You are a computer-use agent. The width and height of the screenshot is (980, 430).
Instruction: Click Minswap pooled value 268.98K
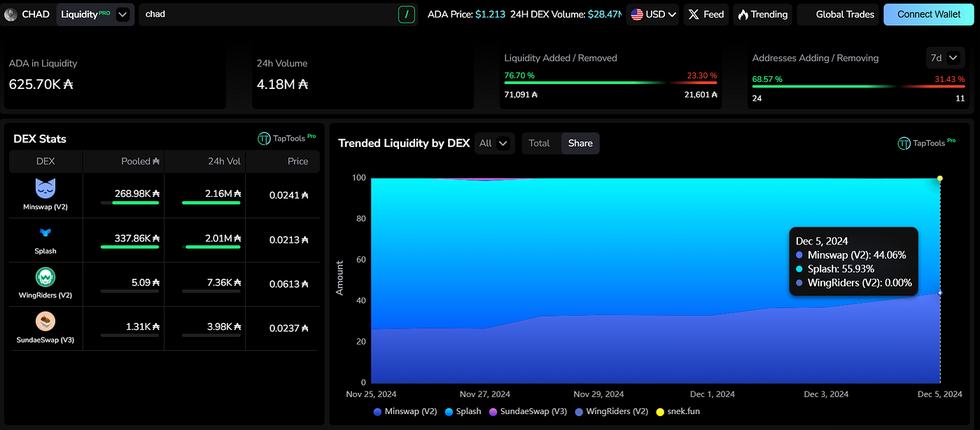tap(138, 193)
